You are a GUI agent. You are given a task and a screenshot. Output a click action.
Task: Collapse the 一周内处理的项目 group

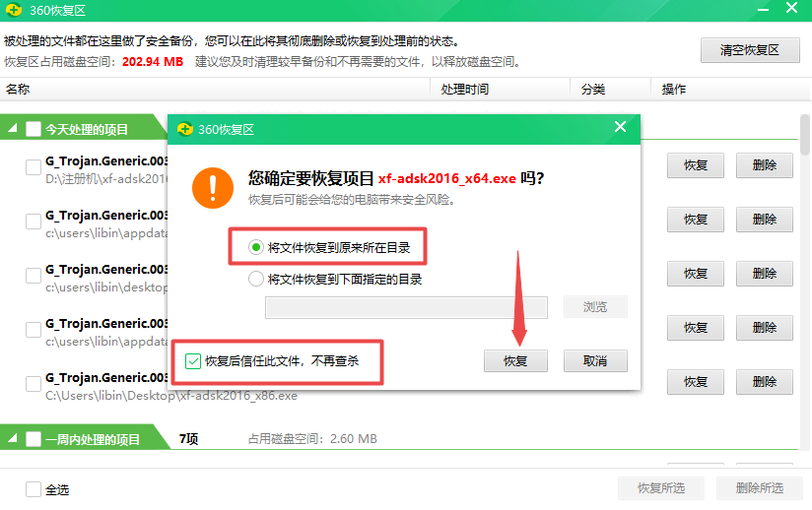tap(13, 439)
